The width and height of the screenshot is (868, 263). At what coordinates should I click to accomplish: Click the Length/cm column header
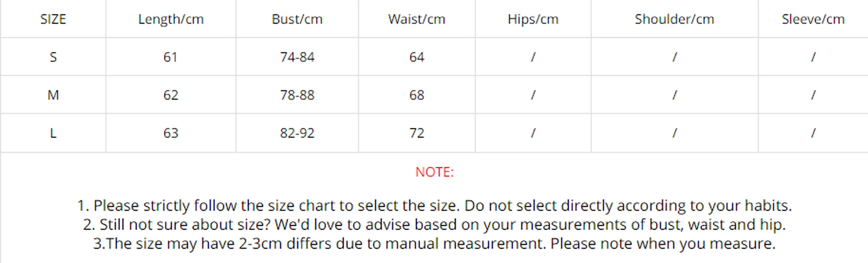tap(171, 19)
